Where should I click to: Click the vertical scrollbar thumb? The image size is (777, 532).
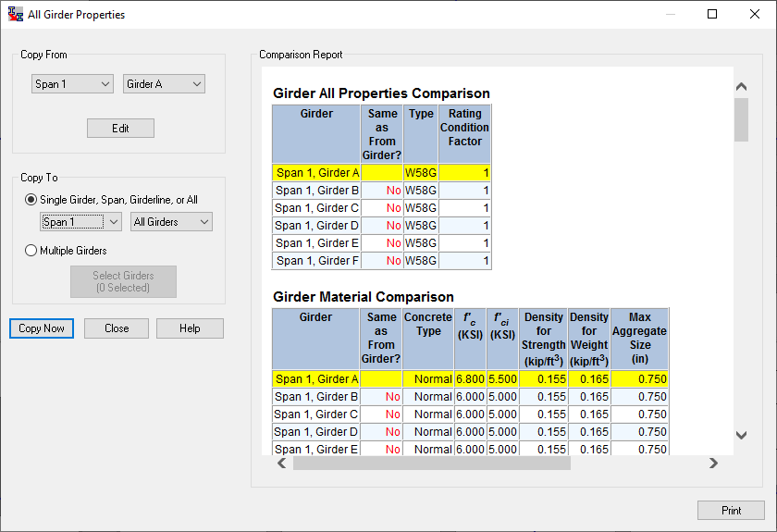click(741, 119)
